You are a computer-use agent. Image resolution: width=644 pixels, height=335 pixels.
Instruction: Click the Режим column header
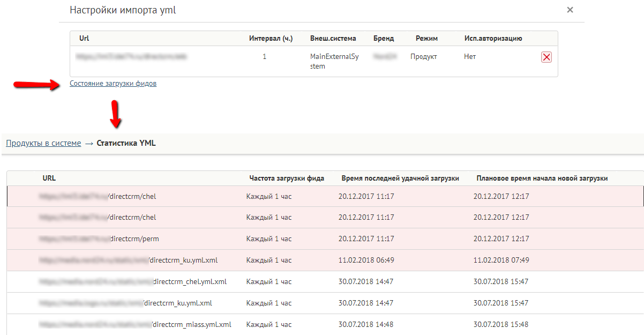coord(426,39)
